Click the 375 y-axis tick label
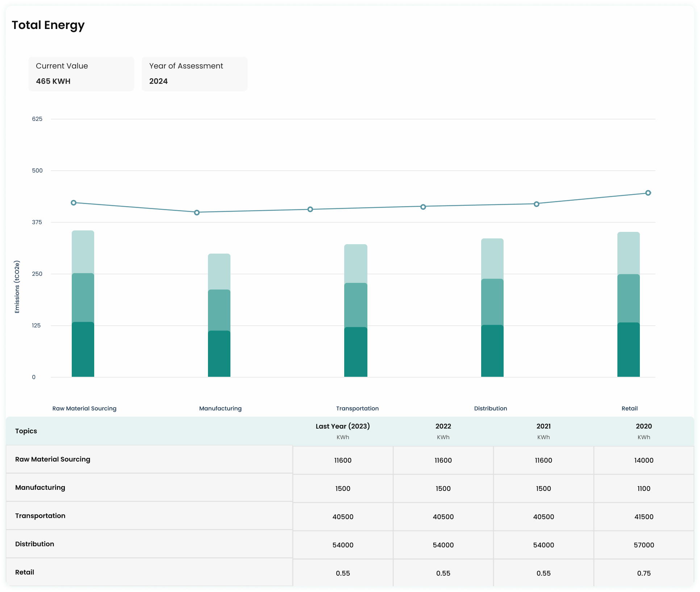700x592 pixels. pos(37,222)
